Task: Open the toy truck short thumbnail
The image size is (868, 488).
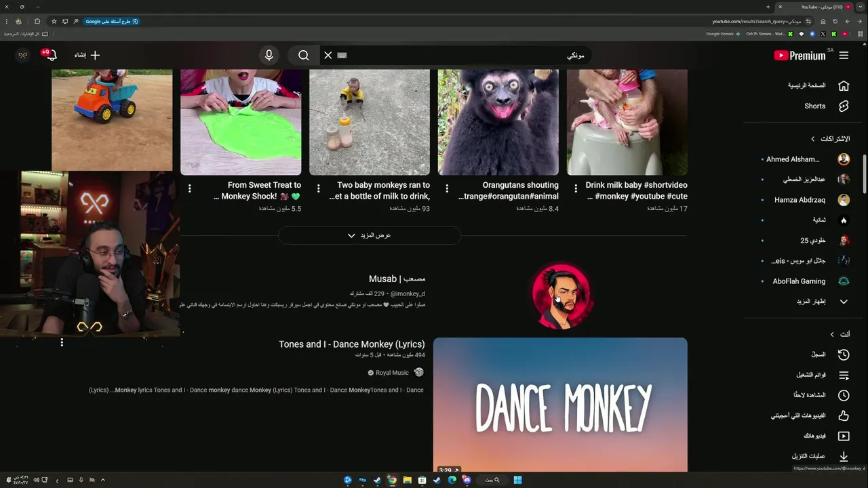Action: 112,121
